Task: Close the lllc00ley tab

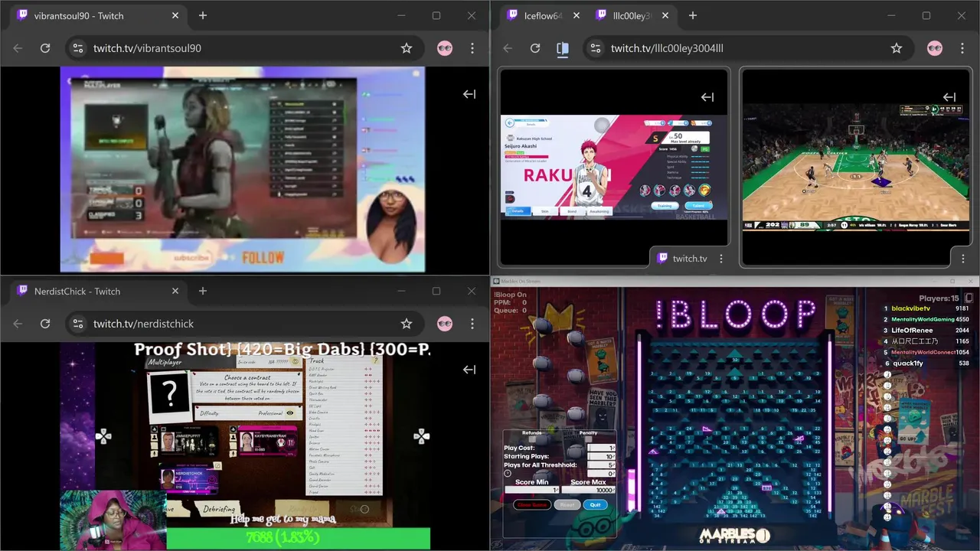Action: [x=665, y=15]
